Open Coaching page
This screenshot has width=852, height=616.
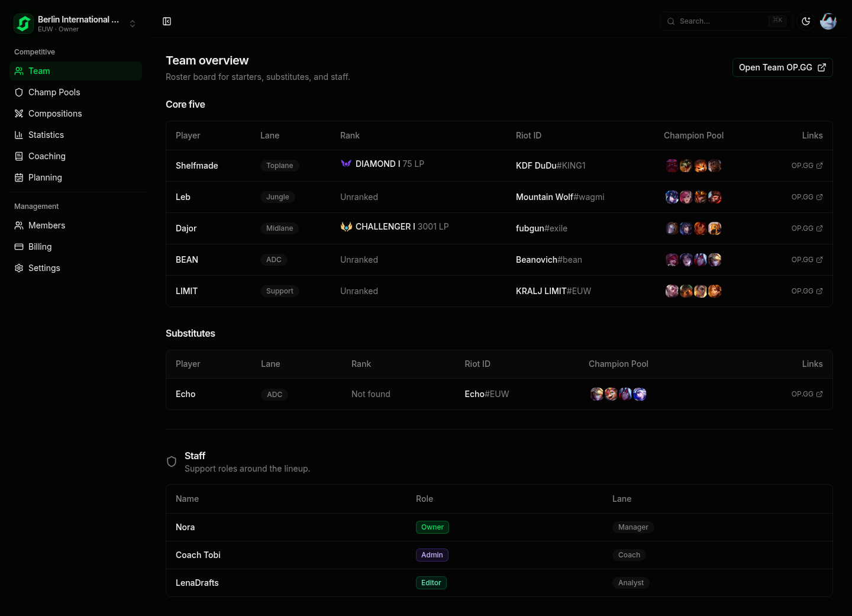76,156
